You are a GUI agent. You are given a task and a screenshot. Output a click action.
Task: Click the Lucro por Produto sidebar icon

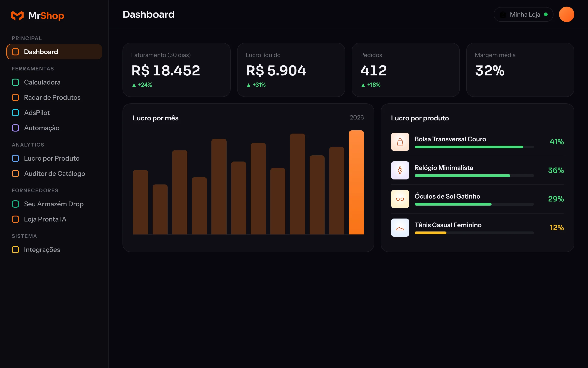[16, 158]
